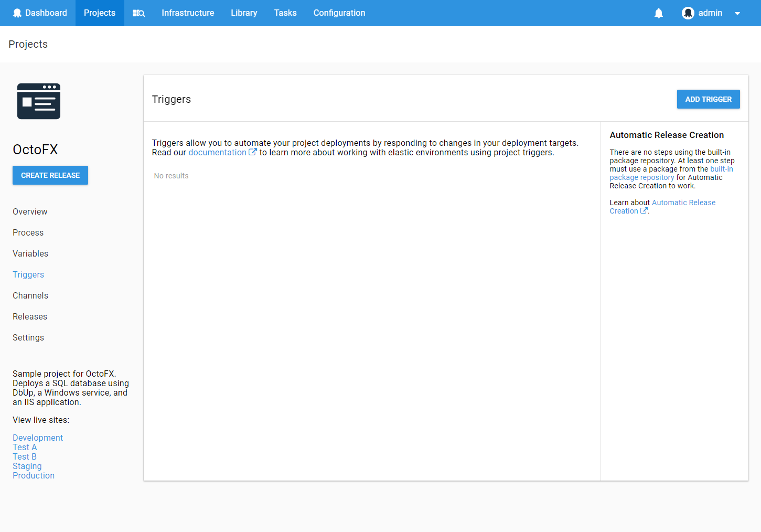This screenshot has width=761, height=532.
Task: Click the Octopus Dashboard logo icon
Action: [17, 13]
